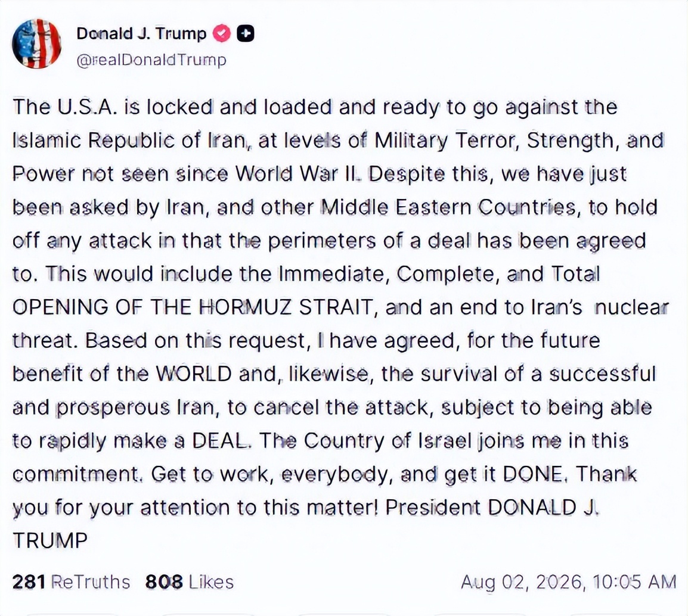Click the word WORLD in the post
This screenshot has width=688, height=616.
(194, 374)
